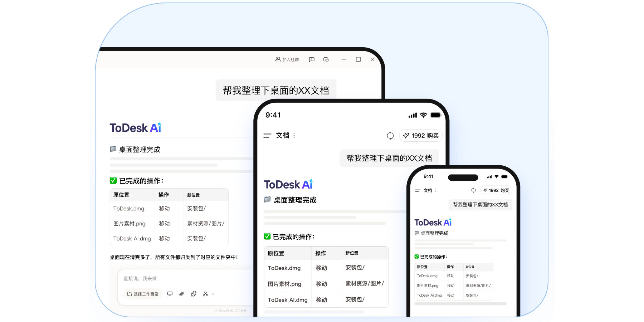Screen dimensions: 644x322
Task: Click the 原位置 header on the large phone
Action: click(276, 253)
